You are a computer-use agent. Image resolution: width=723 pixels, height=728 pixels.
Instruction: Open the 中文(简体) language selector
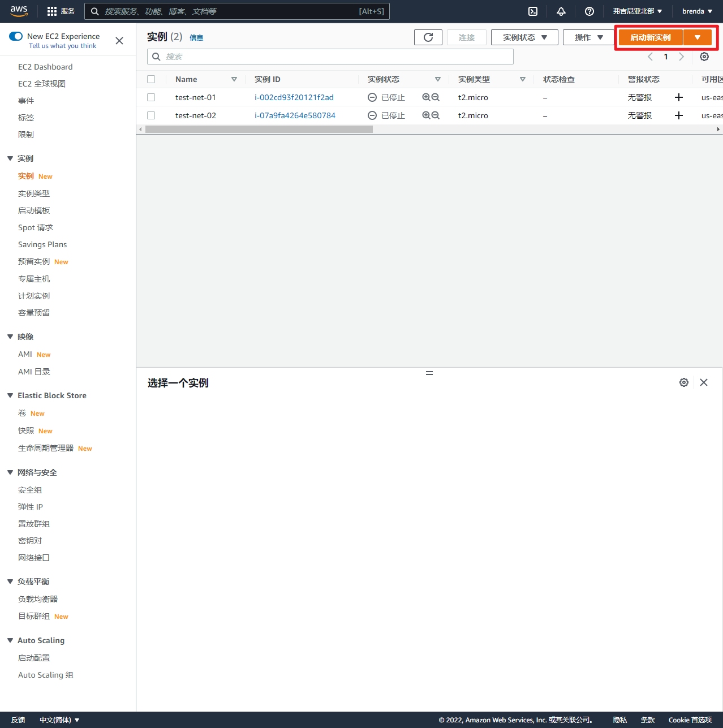59,720
